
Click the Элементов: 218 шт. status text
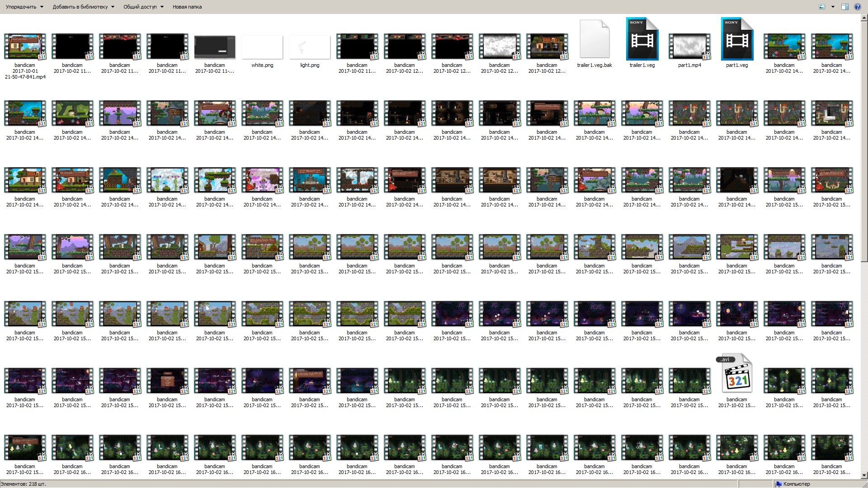(23, 484)
